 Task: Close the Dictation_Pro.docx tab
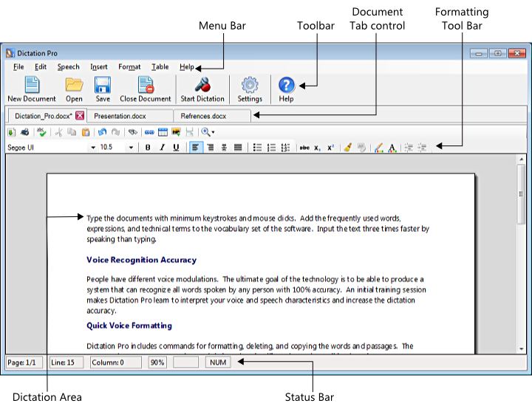(80, 116)
